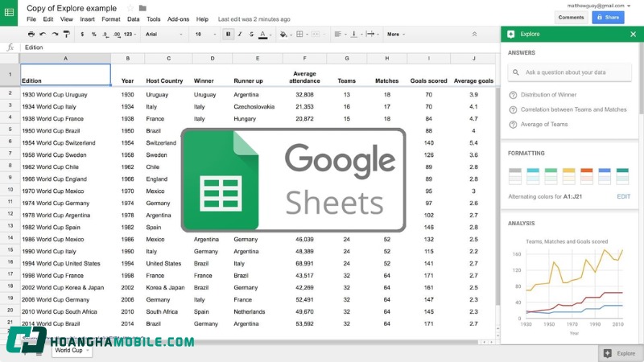Screen dimensions: 644x362
Task: Click the Explore panel header icon
Action: (x=511, y=34)
